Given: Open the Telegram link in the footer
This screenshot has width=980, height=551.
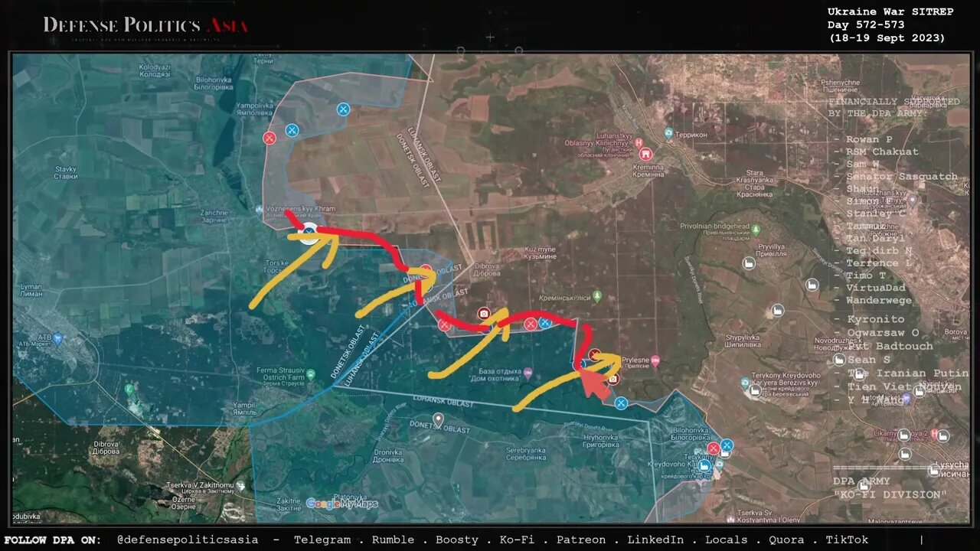Looking at the screenshot, I should tap(322, 540).
